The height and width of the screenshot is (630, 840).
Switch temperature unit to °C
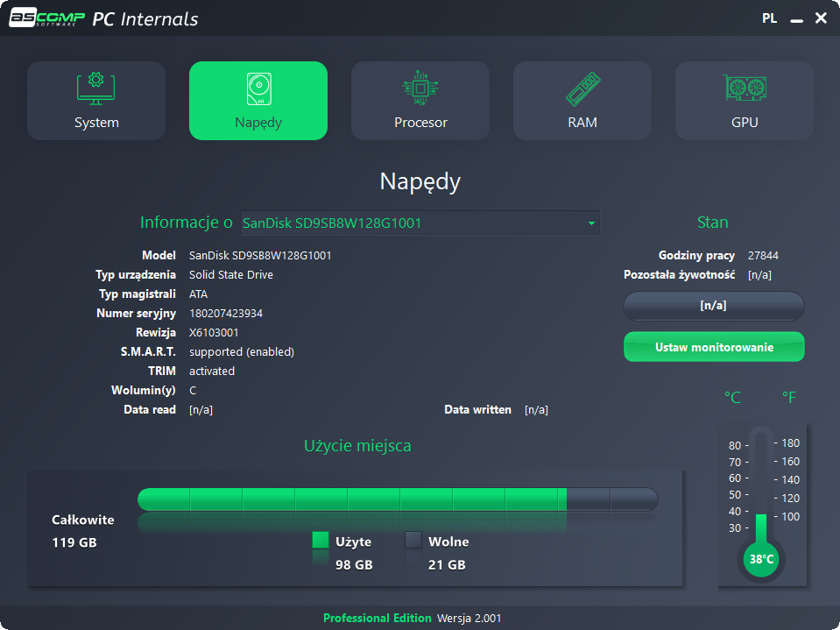click(732, 398)
